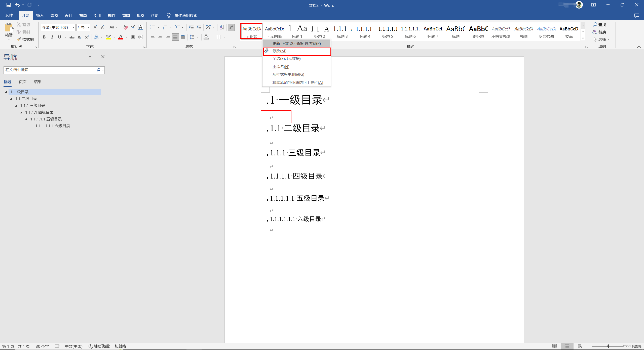
Task: Click the Sort A-Z icon
Action: [222, 27]
